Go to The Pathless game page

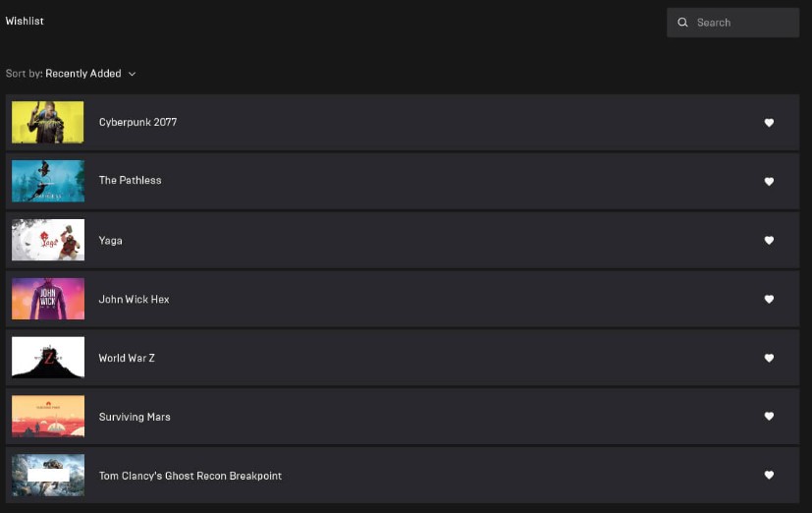(130, 180)
